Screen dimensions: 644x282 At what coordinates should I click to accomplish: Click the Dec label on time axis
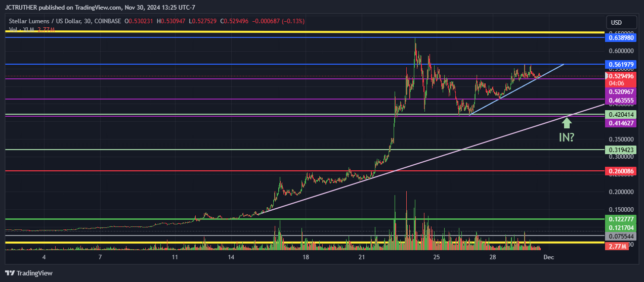pyautogui.click(x=549, y=257)
